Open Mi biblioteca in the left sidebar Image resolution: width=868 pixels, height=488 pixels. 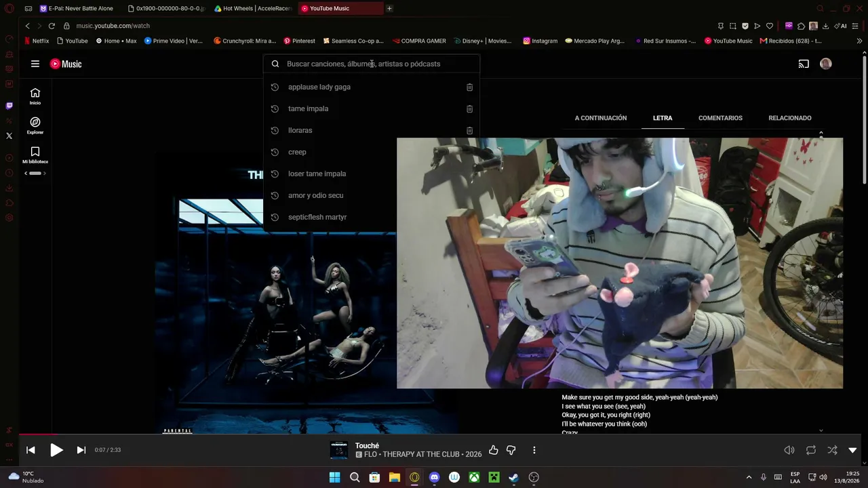pos(35,155)
